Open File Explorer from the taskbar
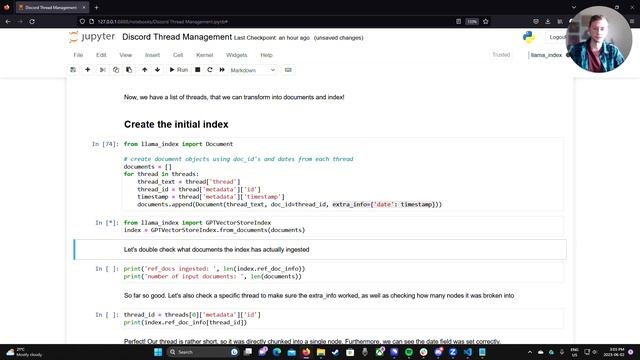640x360 pixels. coord(321,352)
